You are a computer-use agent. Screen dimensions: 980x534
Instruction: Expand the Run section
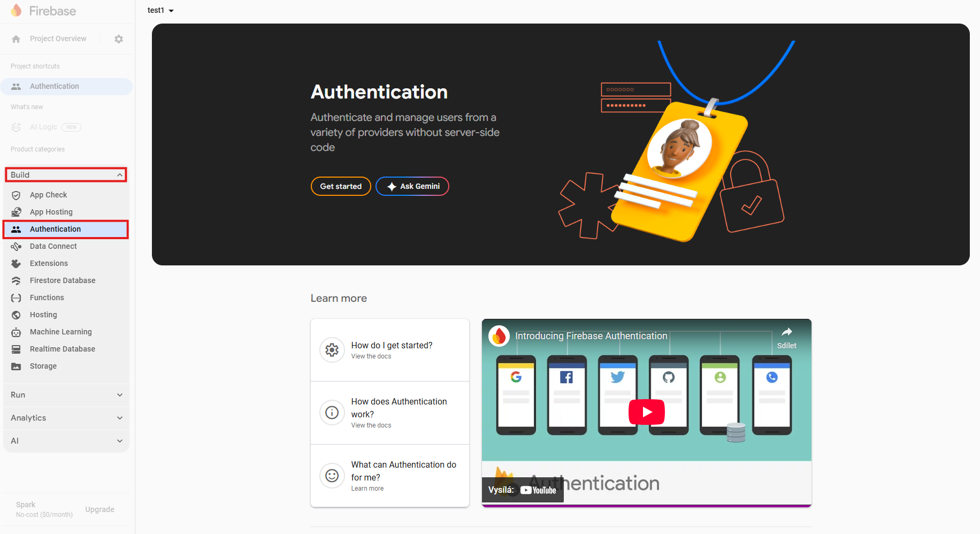[x=66, y=395]
